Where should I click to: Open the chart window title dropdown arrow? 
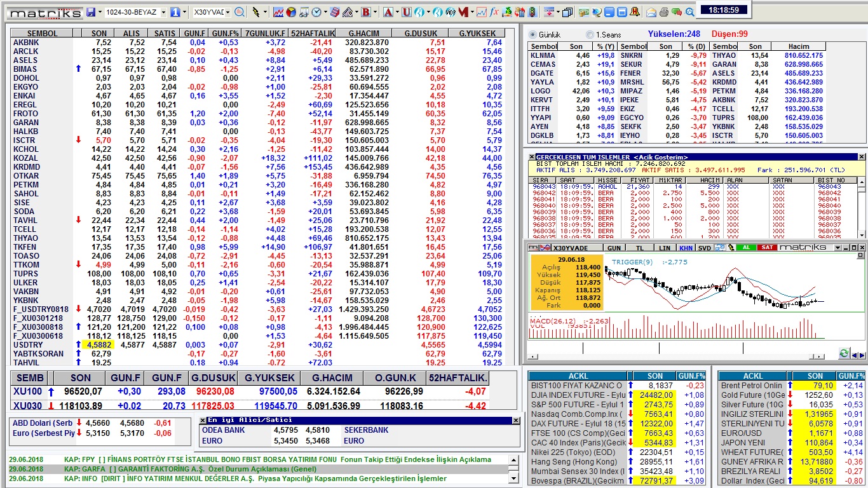point(837,248)
